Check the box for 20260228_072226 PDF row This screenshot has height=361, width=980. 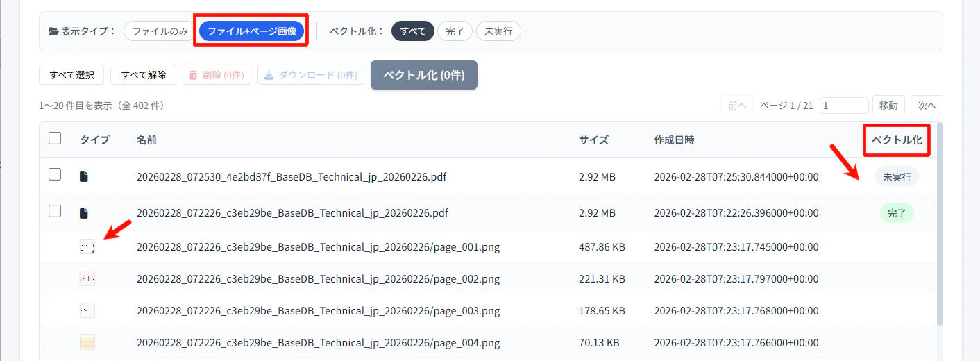tap(55, 211)
